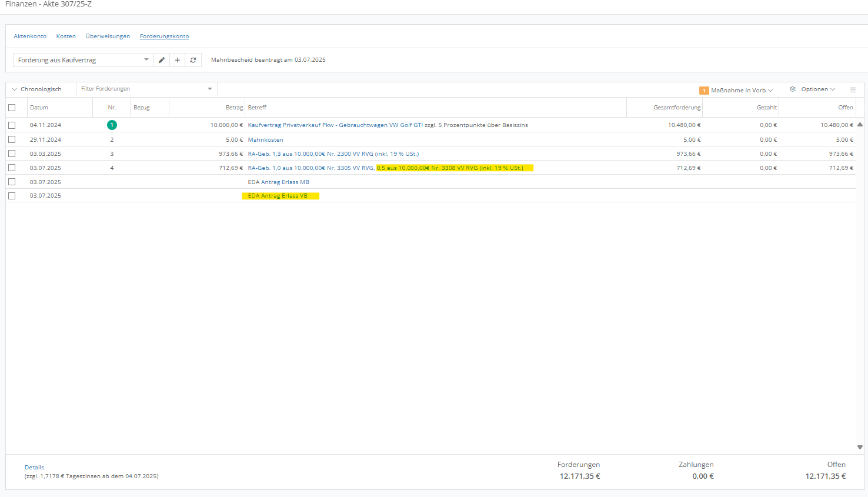The height and width of the screenshot is (497, 868).
Task: Click the pencil edit icon beside Forderung aus Kaufvertrag
Action: (162, 60)
